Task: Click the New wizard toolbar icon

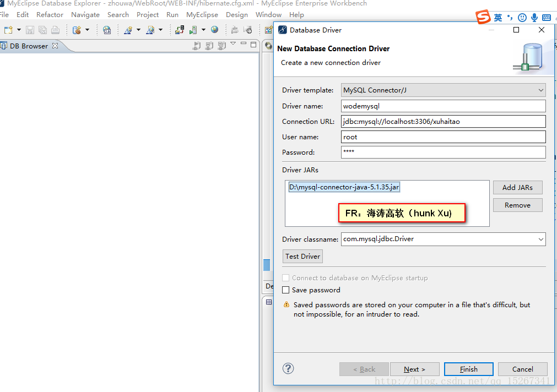Action: [x=8, y=30]
